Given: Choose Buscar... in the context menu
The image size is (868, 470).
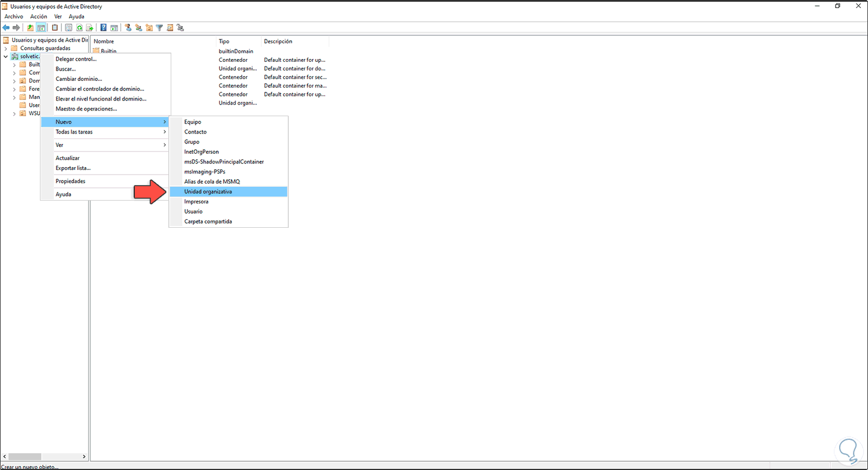Looking at the screenshot, I should coord(105,69).
